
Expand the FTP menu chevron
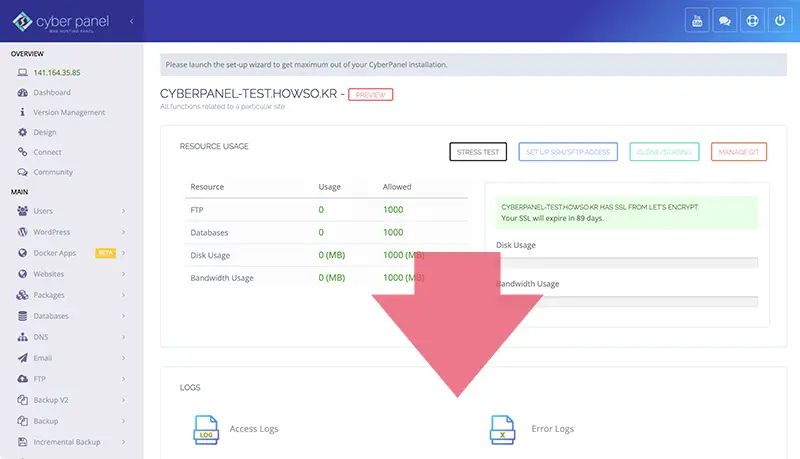(x=123, y=379)
